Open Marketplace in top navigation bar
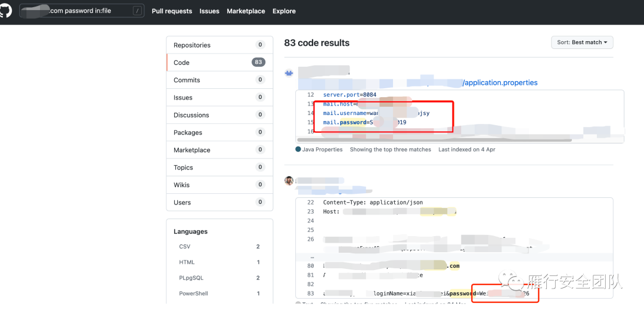Viewport: 644px width, 310px height. point(246,11)
